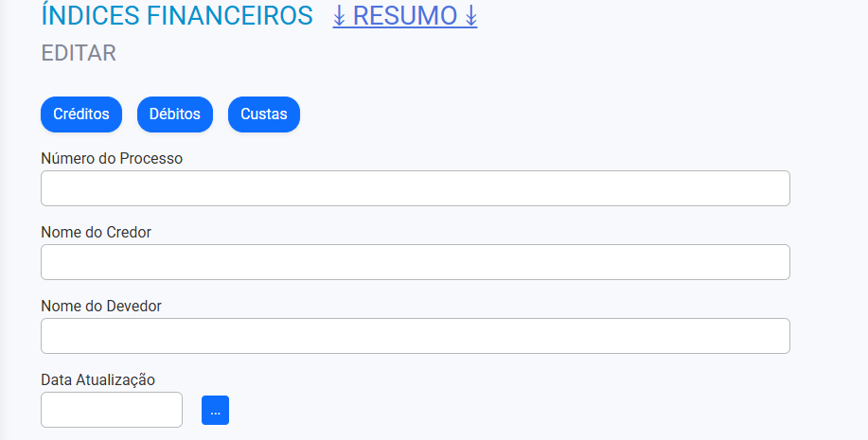Click the Nome do Devedor label
The width and height of the screenshot is (868, 440).
[x=101, y=306]
